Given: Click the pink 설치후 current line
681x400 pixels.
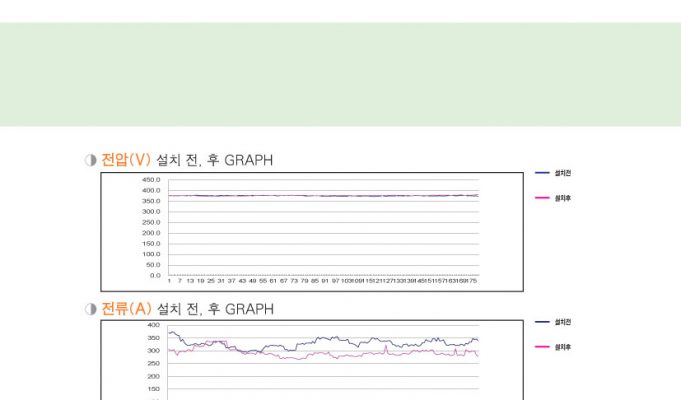Looking at the screenshot, I should 320,357.
